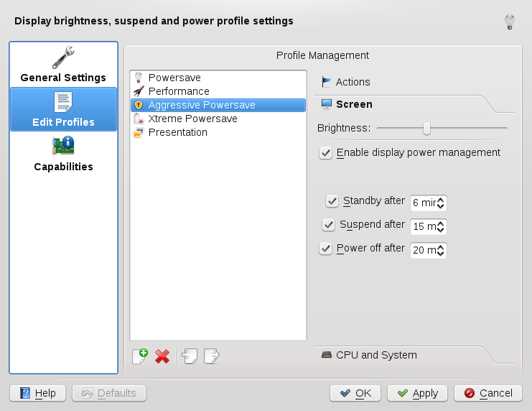Click the lightbulb icon in the header
532x411 pixels.
pyautogui.click(x=510, y=22)
